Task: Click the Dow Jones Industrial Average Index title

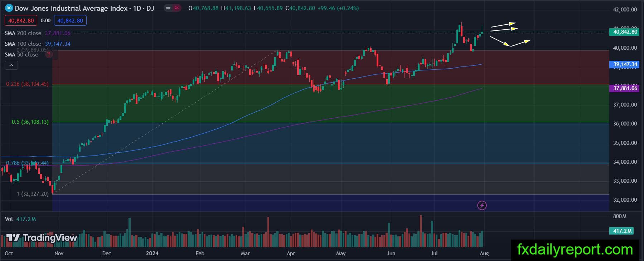Action: click(x=72, y=8)
